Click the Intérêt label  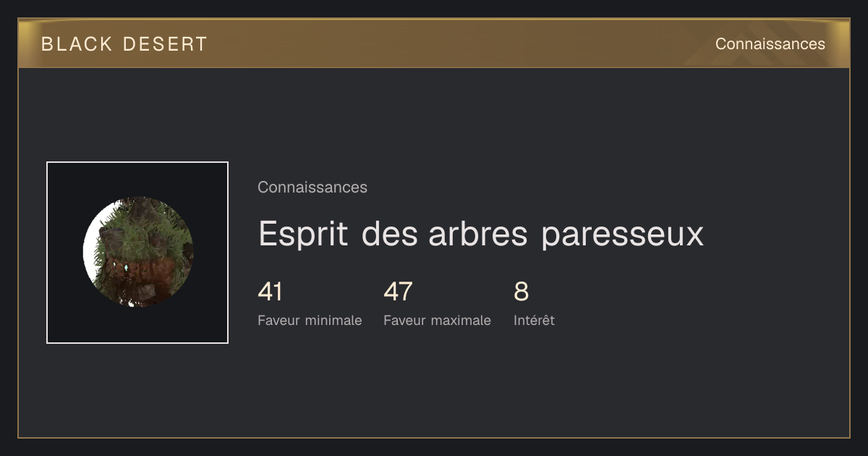(534, 320)
